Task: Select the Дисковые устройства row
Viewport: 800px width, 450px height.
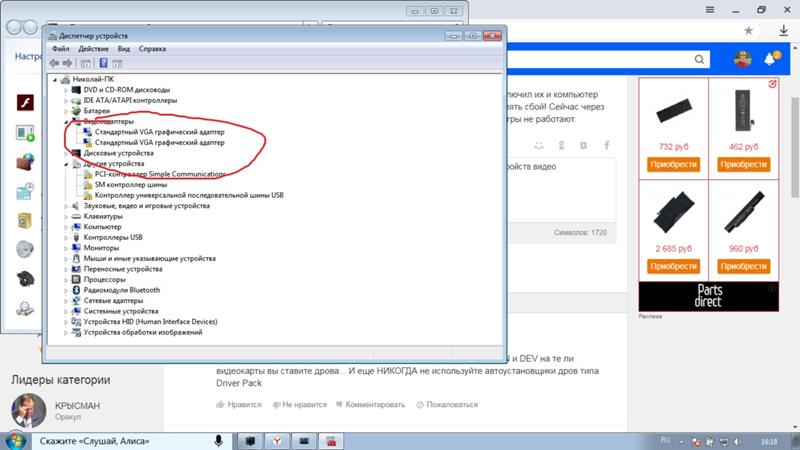Action: (x=118, y=153)
